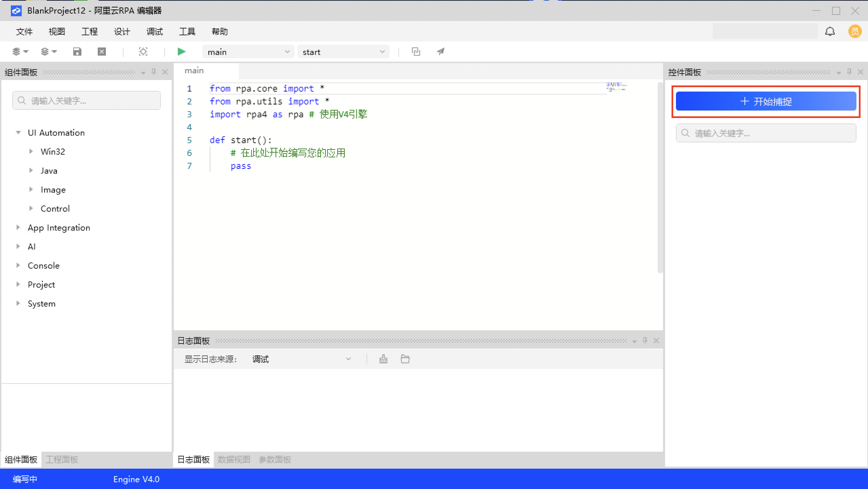This screenshot has height=489, width=868.
Task: Open the log folder icon
Action: click(405, 359)
